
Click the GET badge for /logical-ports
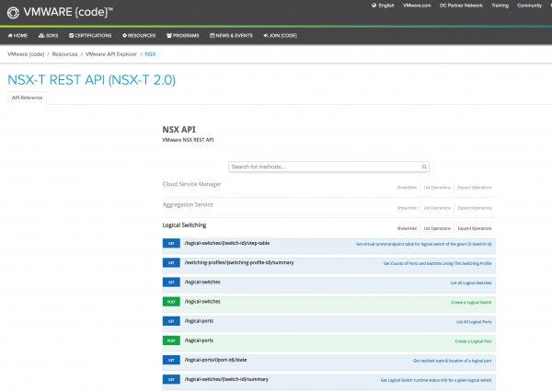[171, 321]
